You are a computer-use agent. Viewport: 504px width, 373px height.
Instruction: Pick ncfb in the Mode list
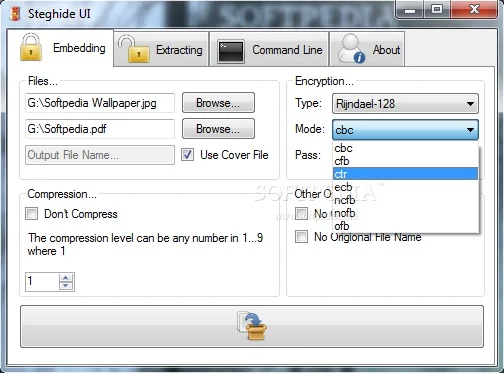[x=405, y=200]
